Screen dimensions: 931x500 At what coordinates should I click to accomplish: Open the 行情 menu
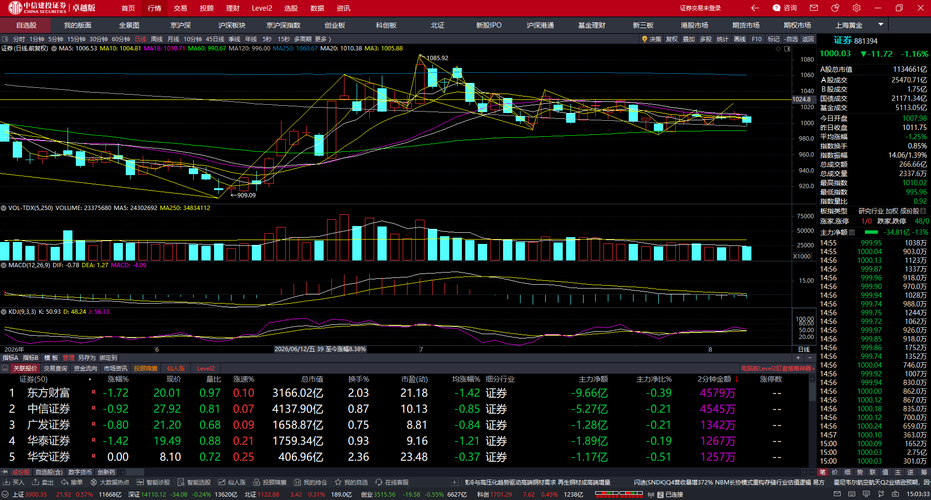pyautogui.click(x=154, y=8)
